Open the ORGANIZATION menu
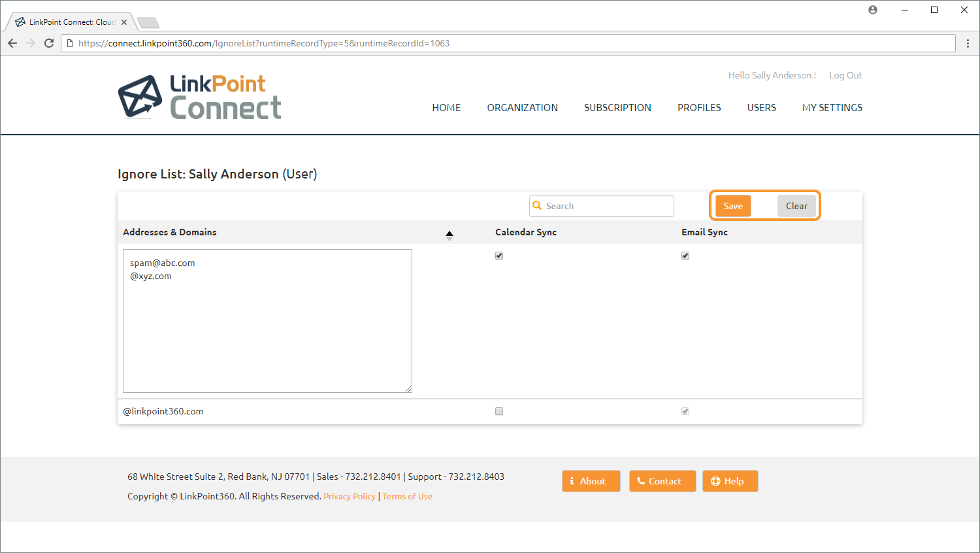Screen dimensions: 980x553 click(523, 108)
